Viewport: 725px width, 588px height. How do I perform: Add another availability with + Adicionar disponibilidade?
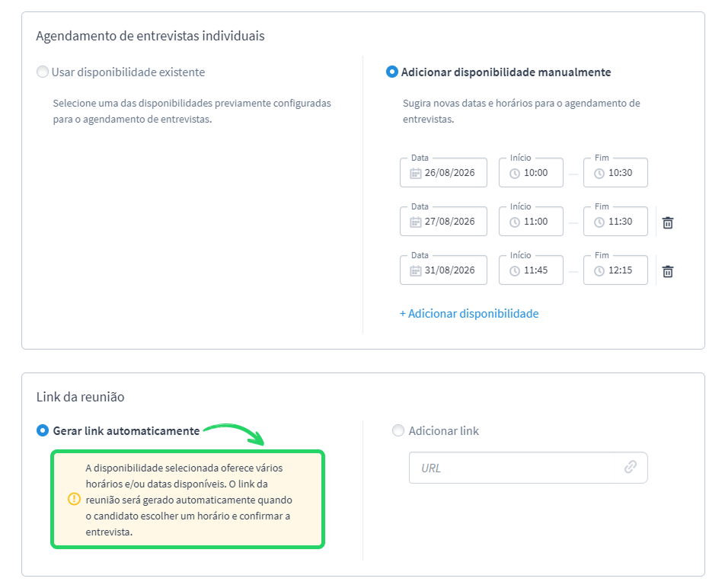tap(469, 313)
